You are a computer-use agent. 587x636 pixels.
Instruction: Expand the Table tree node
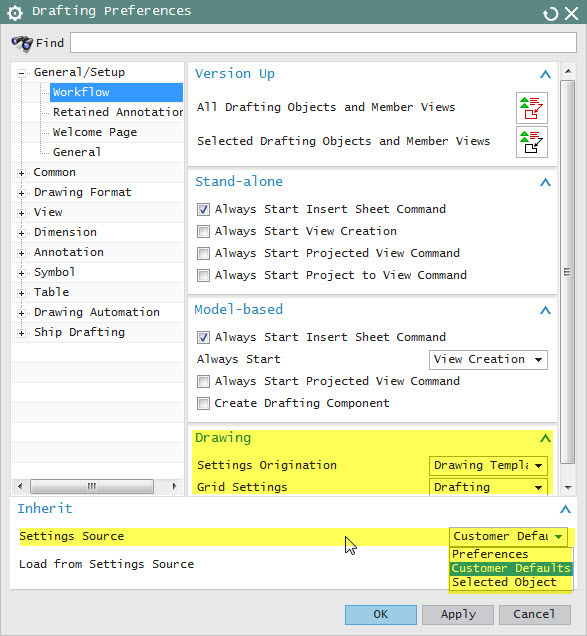point(21,293)
